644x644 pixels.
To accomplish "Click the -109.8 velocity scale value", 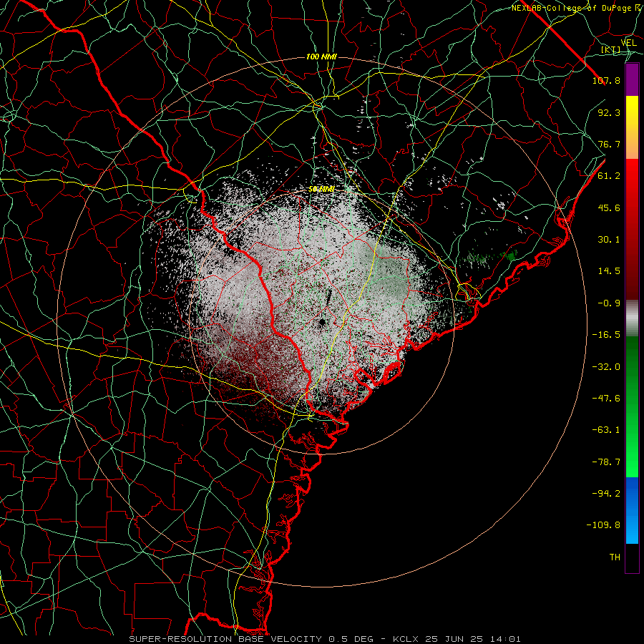I will tap(603, 525).
